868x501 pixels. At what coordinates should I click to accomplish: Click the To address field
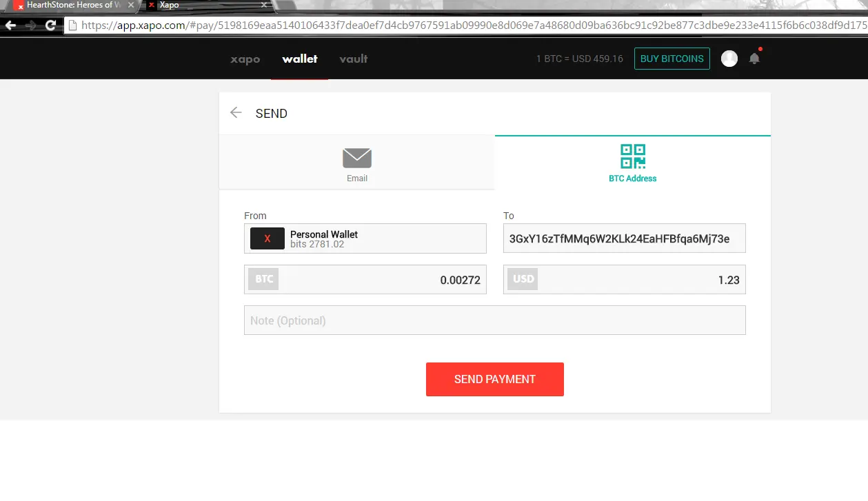point(625,238)
